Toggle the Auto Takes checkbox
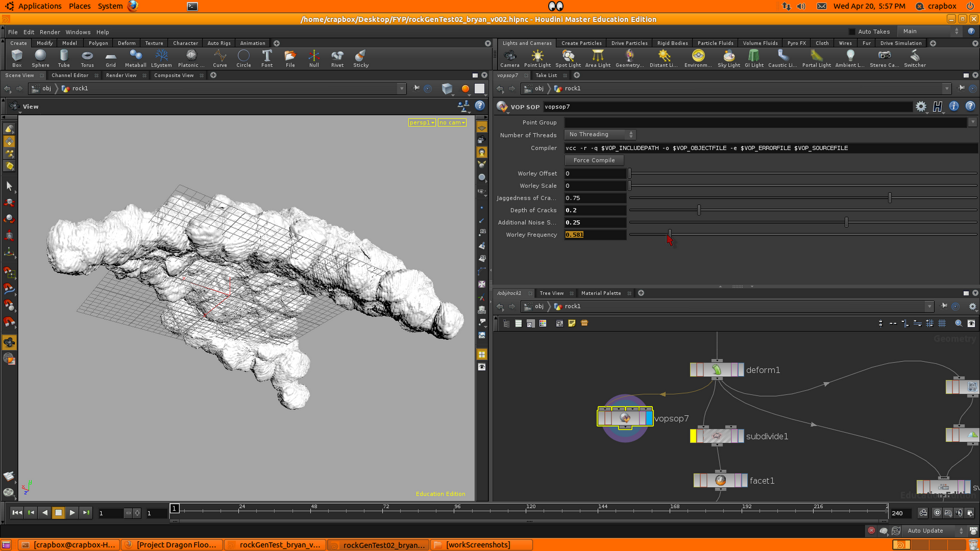 pyautogui.click(x=852, y=32)
